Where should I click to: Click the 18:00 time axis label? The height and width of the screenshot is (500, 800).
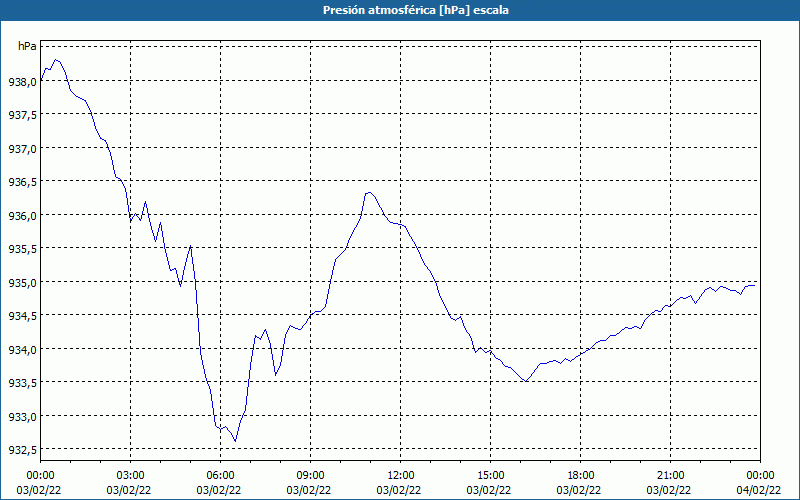(581, 476)
